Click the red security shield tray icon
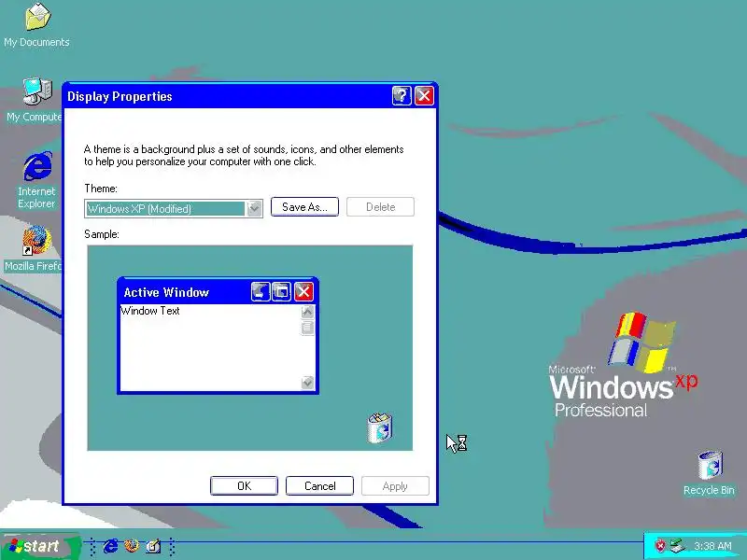The width and height of the screenshot is (747, 560). click(x=660, y=546)
